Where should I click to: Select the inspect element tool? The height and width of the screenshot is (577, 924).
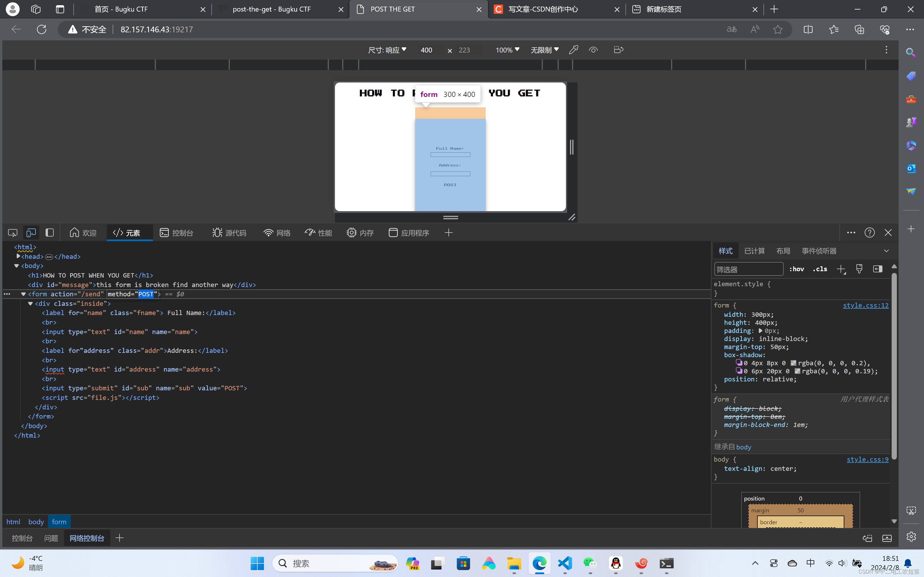[12, 233]
